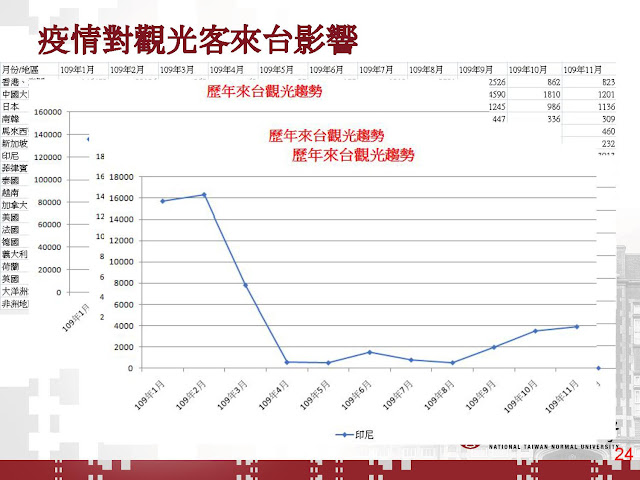
Task: Select the table cell with value 232
Action: pos(608,143)
